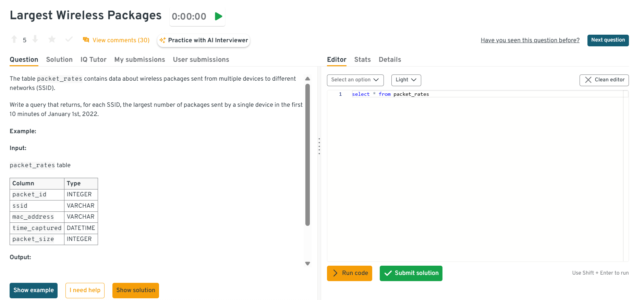
Task: Run code in the editor
Action: (349, 273)
